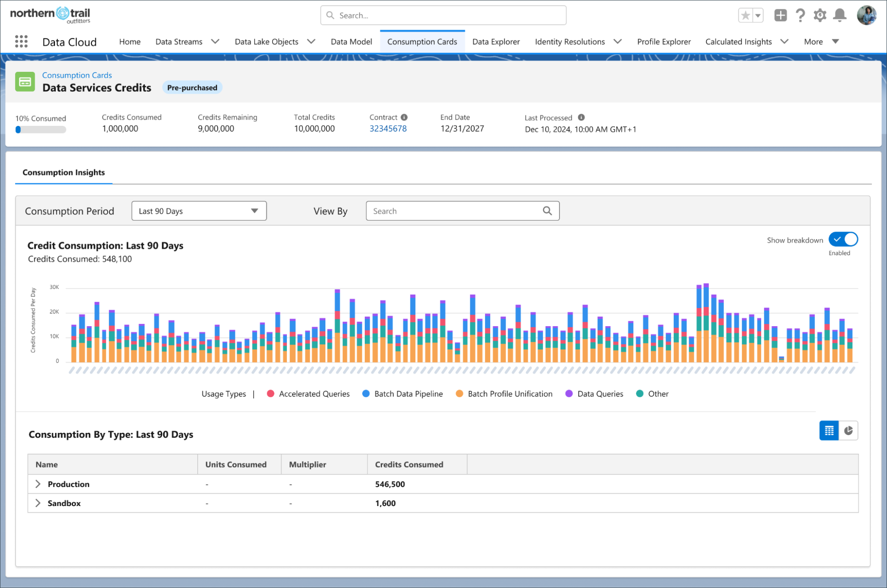887x588 pixels.
Task: Select the Consumption Cards tab
Action: coord(422,42)
